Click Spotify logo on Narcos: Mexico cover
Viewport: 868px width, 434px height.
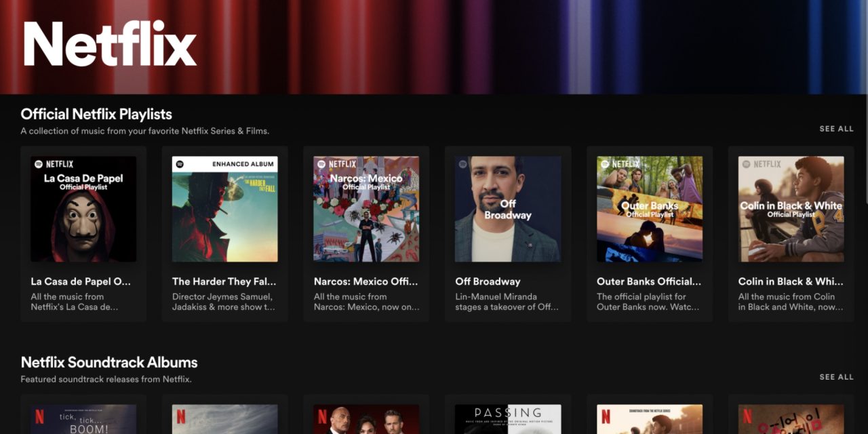coord(321,164)
